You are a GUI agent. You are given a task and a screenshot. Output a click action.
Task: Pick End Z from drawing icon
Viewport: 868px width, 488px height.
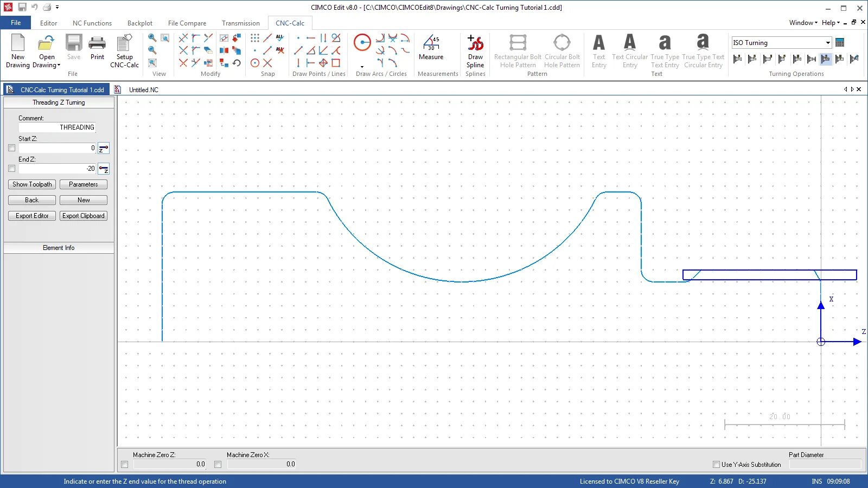point(104,169)
